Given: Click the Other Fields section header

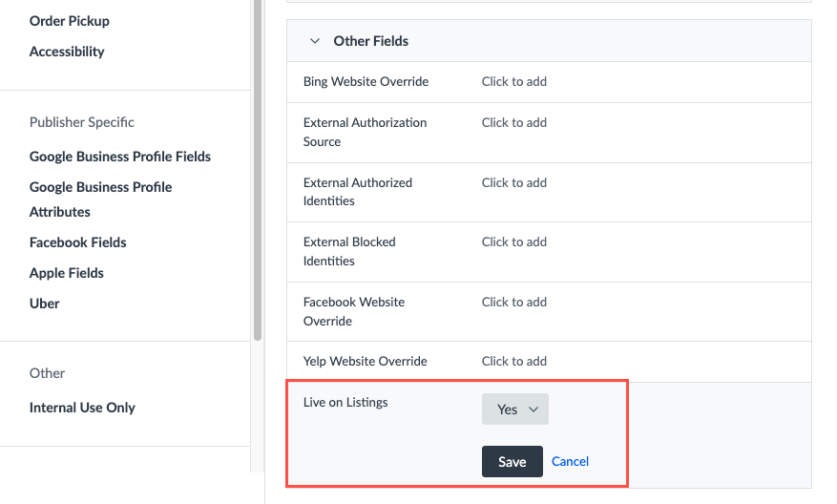Looking at the screenshot, I should click(371, 41).
